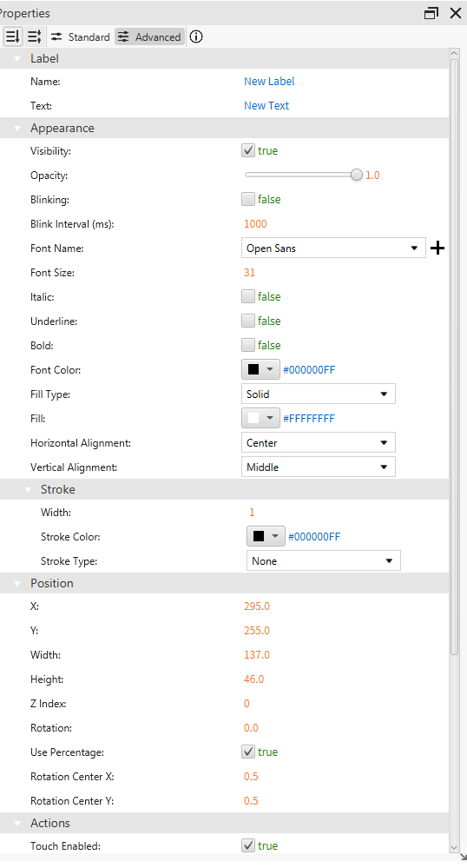Open the Font Name dropdown
Viewport: 467px width, 868px height.
(333, 248)
